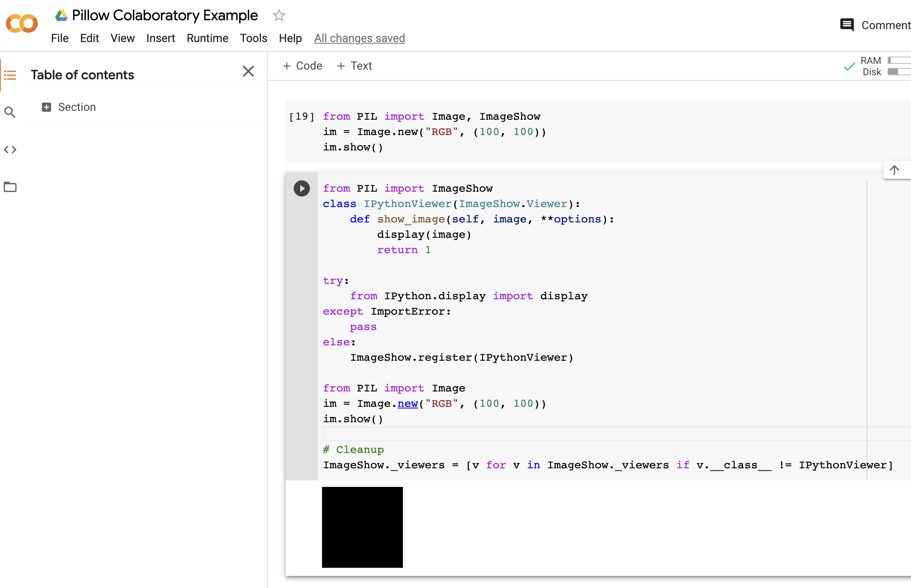Close the Table of contents panel
Image resolution: width=911 pixels, height=588 pixels.
click(248, 72)
